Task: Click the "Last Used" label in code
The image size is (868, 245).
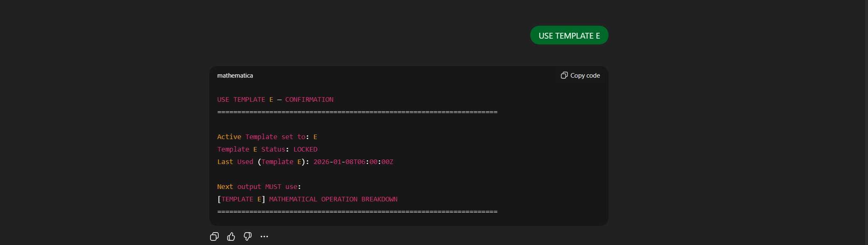Action: click(x=235, y=162)
